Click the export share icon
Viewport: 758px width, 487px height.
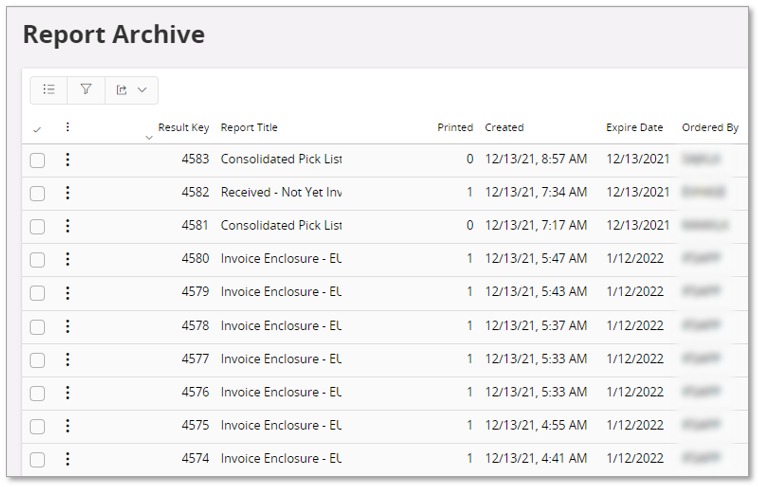click(122, 90)
